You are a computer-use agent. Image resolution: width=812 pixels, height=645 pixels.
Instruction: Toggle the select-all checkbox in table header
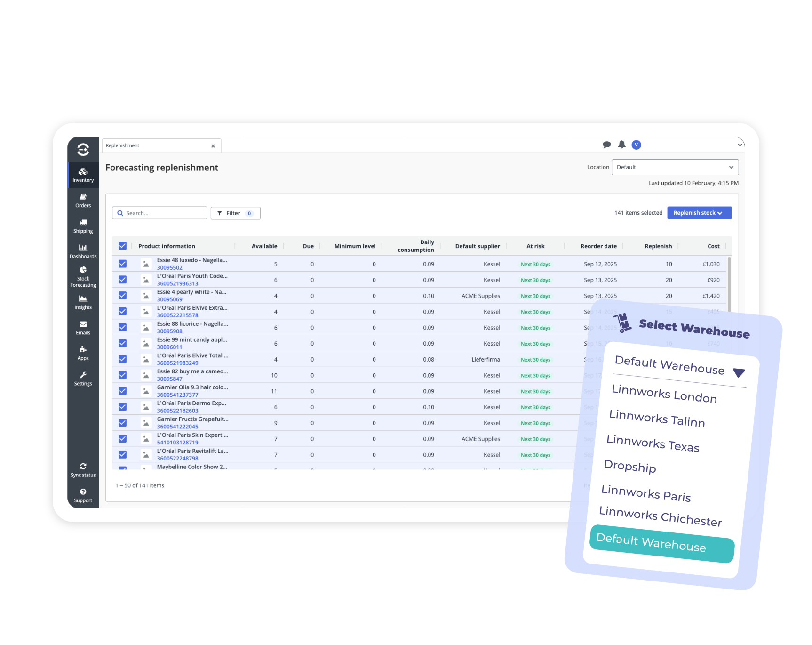pos(122,246)
